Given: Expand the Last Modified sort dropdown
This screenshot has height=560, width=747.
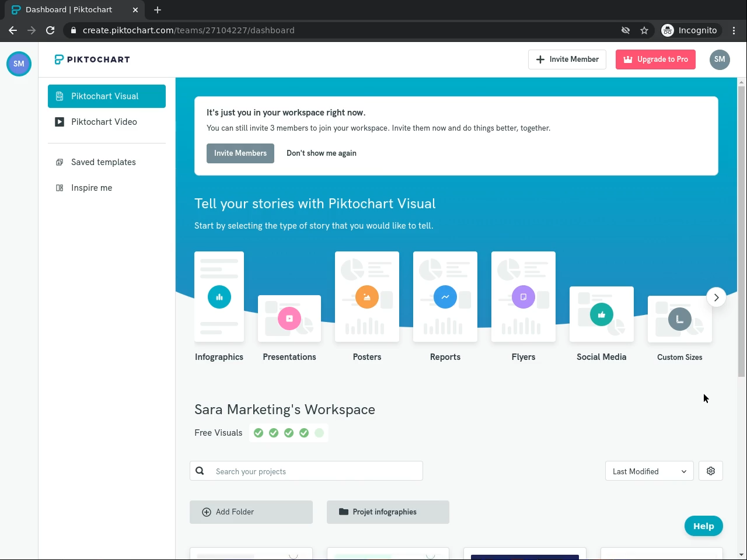Looking at the screenshot, I should click(x=650, y=471).
